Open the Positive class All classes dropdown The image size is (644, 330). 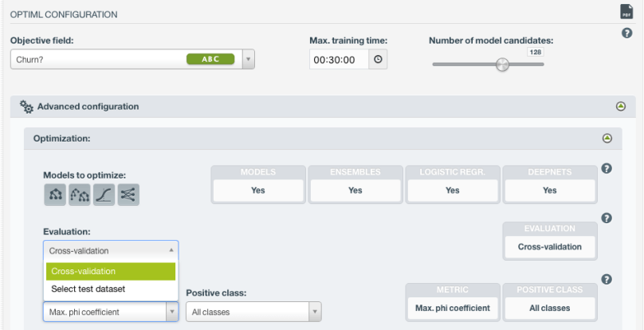[253, 312]
